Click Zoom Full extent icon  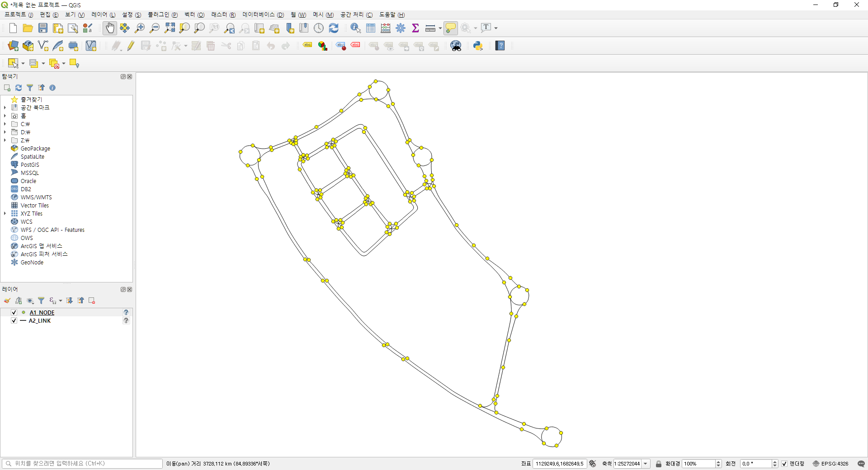(170, 28)
